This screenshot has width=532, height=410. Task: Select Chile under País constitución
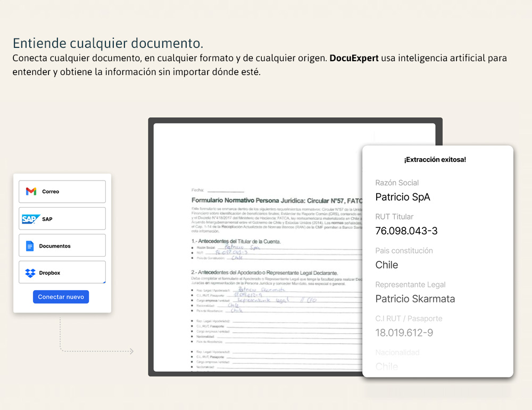tap(387, 265)
